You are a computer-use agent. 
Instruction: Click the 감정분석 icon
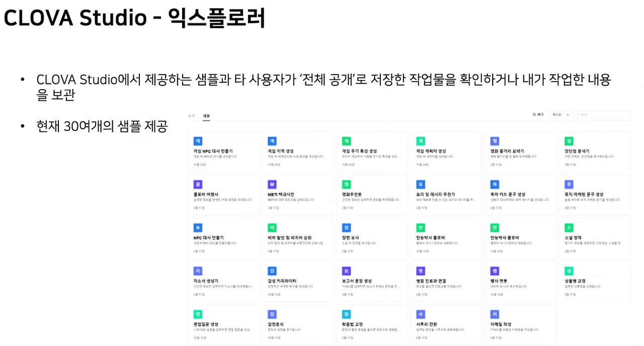coord(272,314)
